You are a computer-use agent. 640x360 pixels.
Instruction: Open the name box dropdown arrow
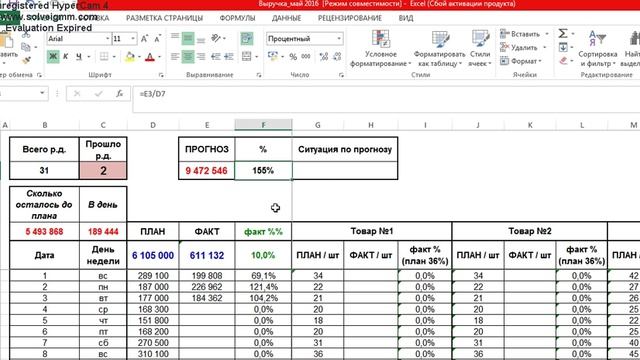42,93
